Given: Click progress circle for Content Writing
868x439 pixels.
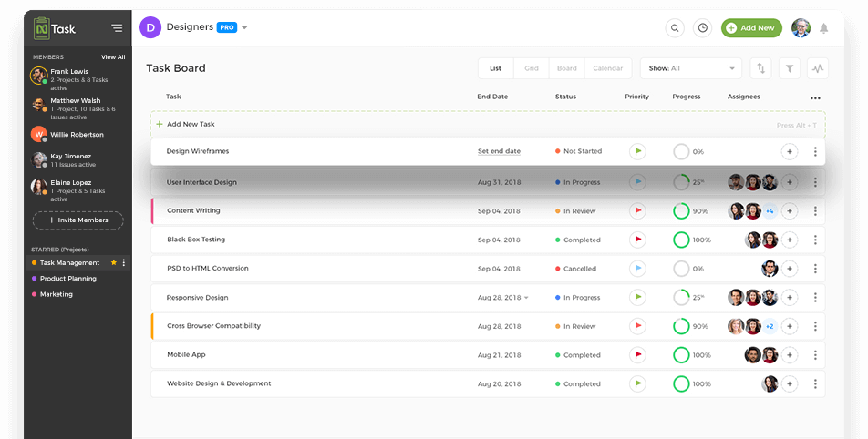Looking at the screenshot, I should (681, 211).
